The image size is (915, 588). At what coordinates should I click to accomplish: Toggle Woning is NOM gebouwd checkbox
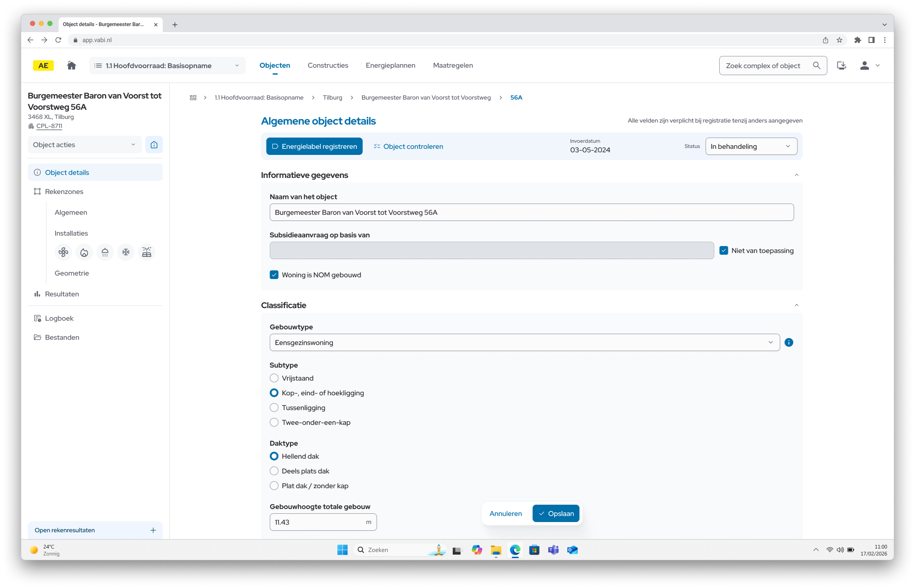pyautogui.click(x=274, y=275)
